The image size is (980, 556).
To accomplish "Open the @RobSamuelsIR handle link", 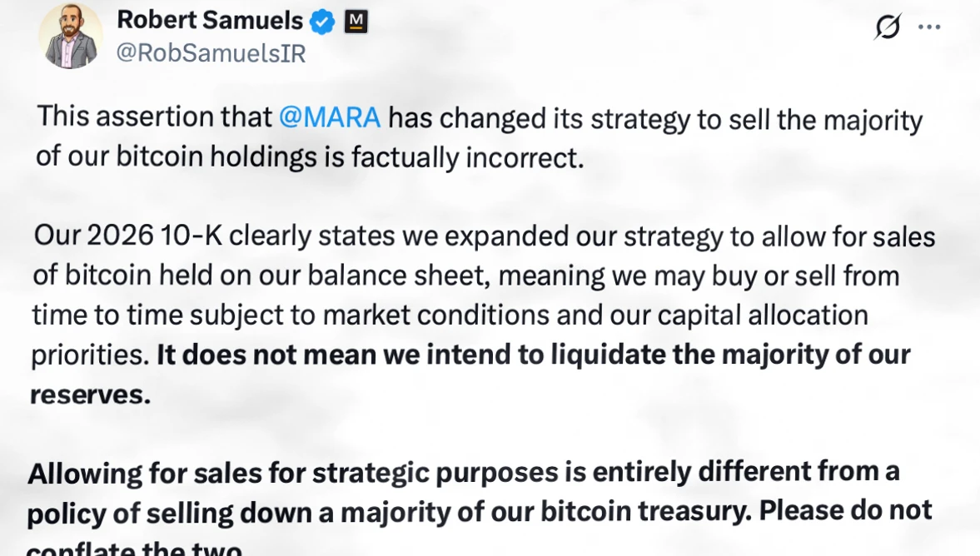I will point(211,53).
